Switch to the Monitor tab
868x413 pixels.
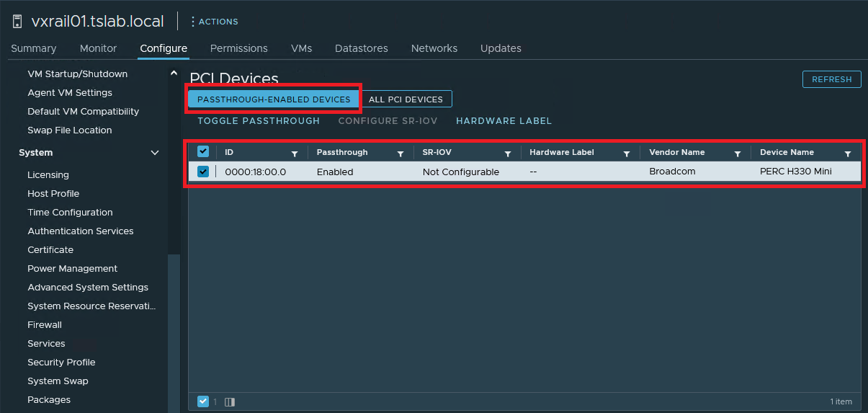(98, 48)
